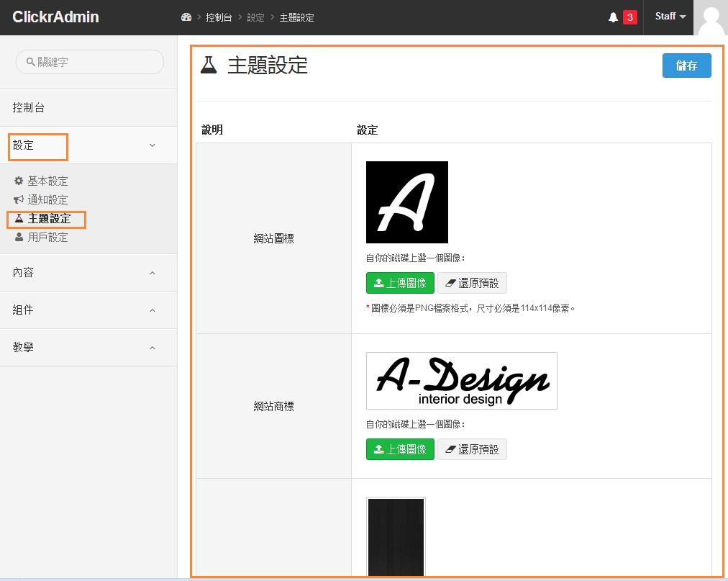Open 基本設定 submenu item
This screenshot has width=728, height=581.
[47, 181]
